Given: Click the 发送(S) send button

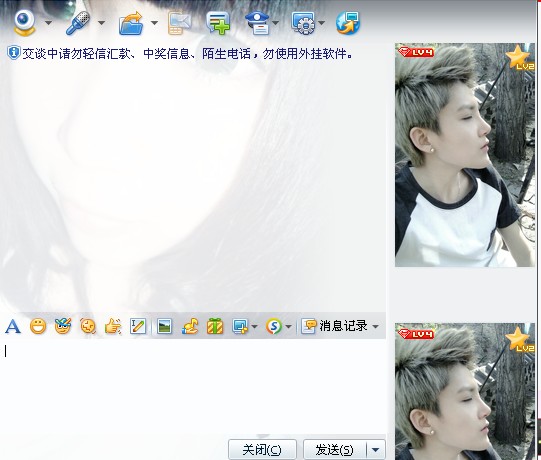Looking at the screenshot, I should tap(334, 450).
